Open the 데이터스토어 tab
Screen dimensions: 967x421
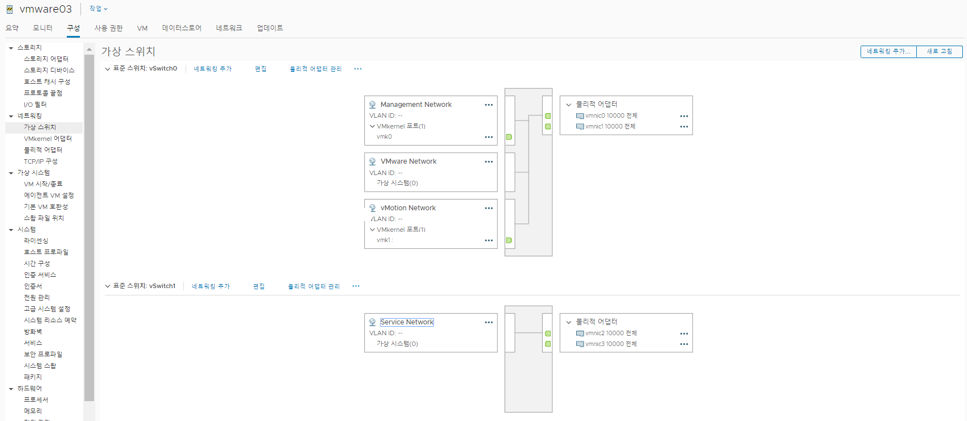182,28
